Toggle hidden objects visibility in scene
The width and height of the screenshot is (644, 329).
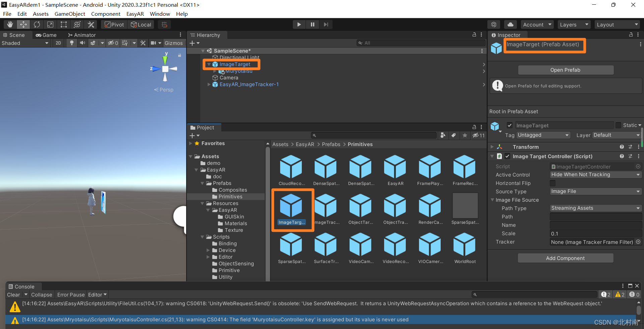click(113, 43)
